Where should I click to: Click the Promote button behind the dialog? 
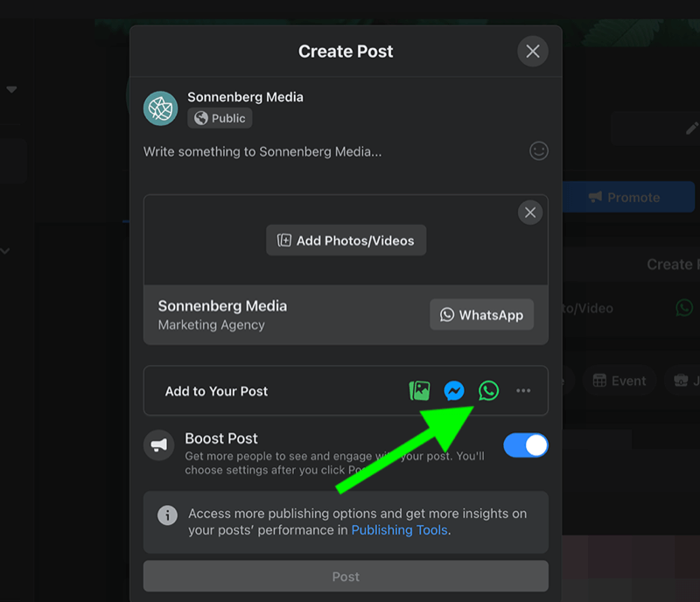click(628, 197)
